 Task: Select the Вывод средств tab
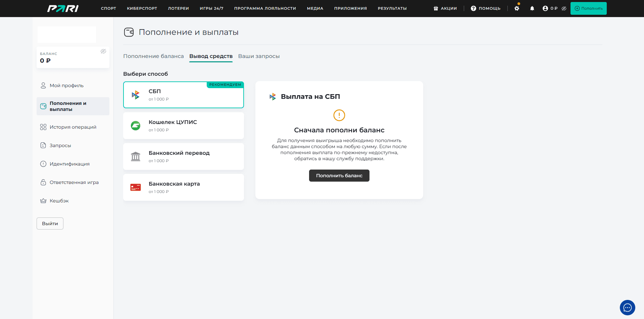coord(211,56)
